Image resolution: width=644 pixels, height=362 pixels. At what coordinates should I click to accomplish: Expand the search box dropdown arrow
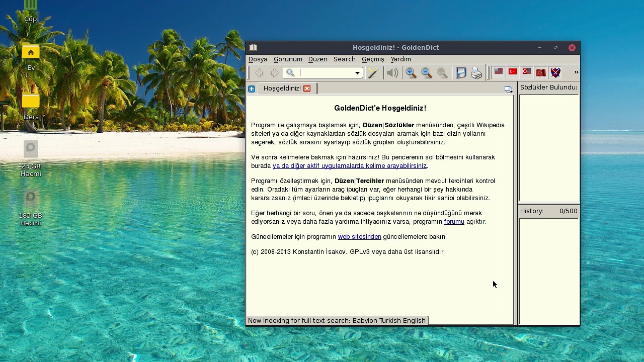tap(357, 73)
